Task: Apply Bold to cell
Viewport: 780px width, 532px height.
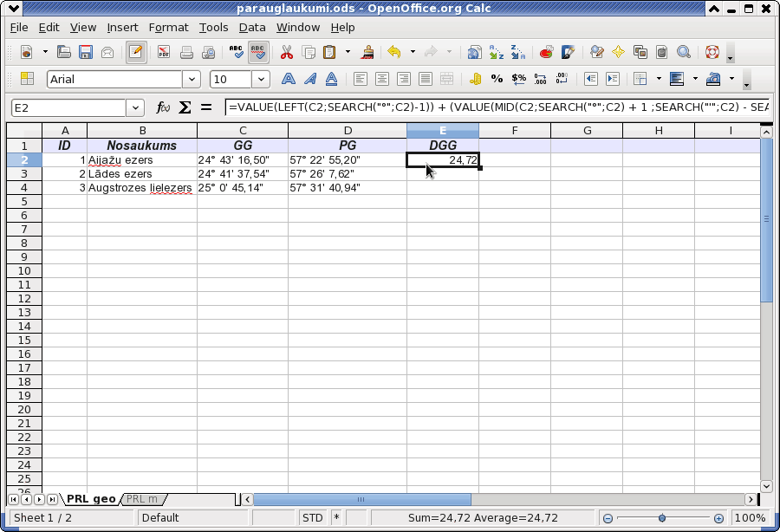Action: (288, 79)
